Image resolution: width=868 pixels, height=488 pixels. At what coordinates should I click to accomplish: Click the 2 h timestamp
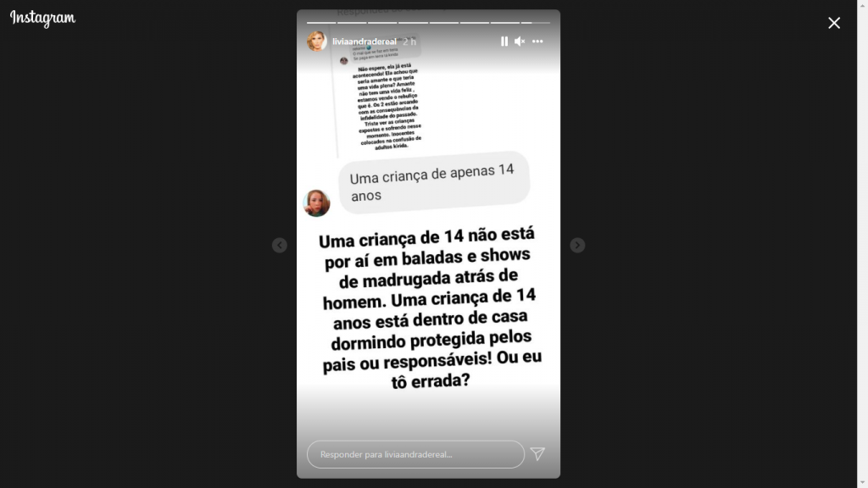click(x=409, y=42)
